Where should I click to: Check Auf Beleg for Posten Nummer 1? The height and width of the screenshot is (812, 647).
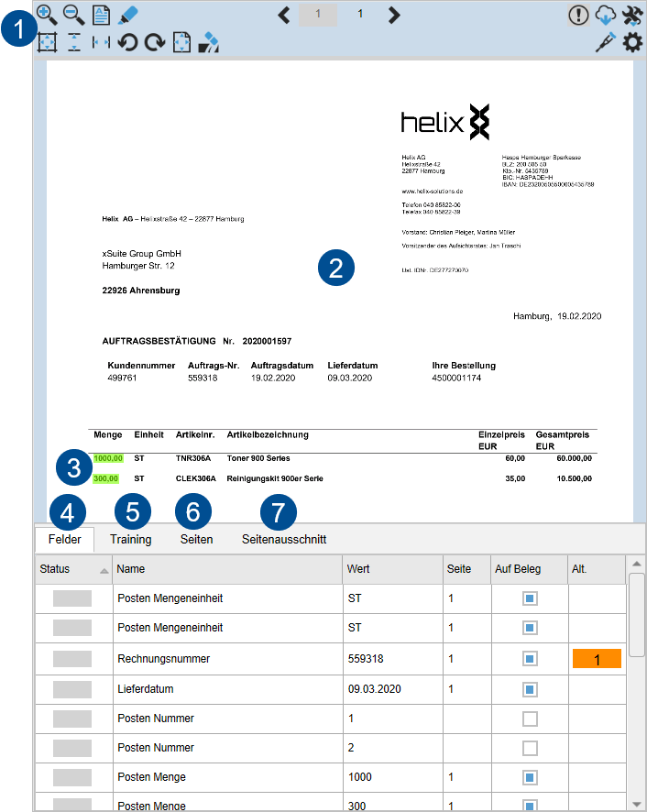(530, 719)
